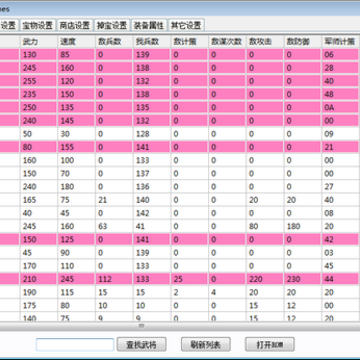
Task: Click the 敌攻击 column header
Action: [265, 42]
